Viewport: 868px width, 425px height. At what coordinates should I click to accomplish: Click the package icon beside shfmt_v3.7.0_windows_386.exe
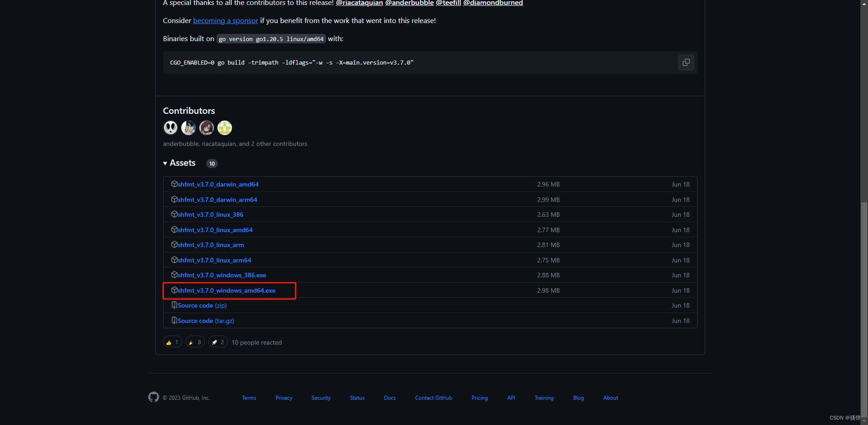pos(174,275)
